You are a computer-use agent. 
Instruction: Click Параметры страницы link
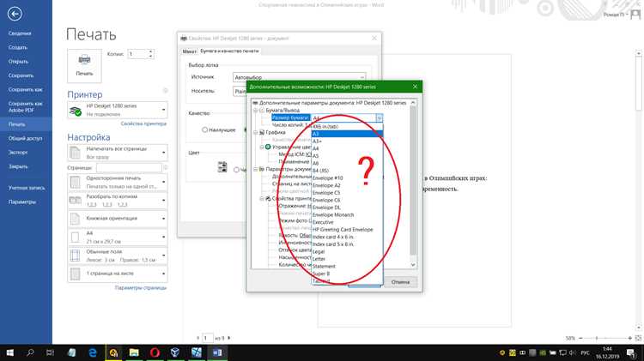141,288
